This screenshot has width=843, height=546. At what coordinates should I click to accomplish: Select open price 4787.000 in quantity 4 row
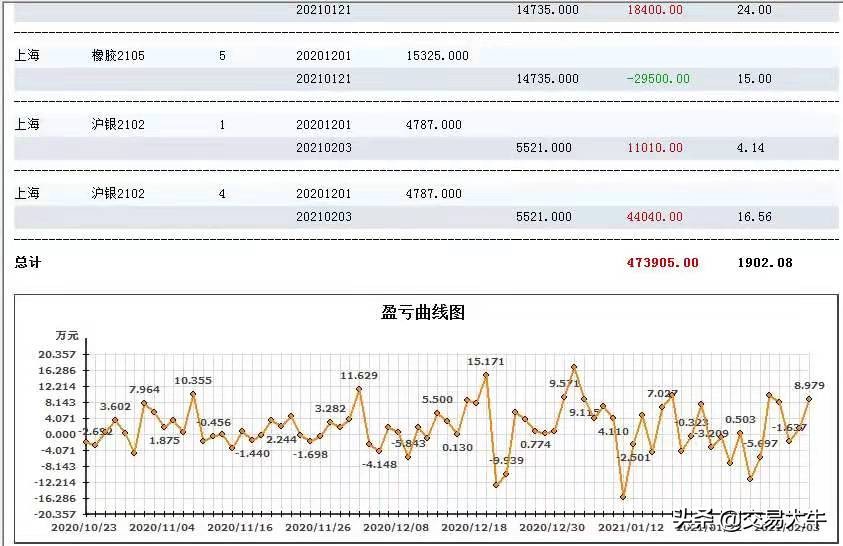[x=433, y=194]
